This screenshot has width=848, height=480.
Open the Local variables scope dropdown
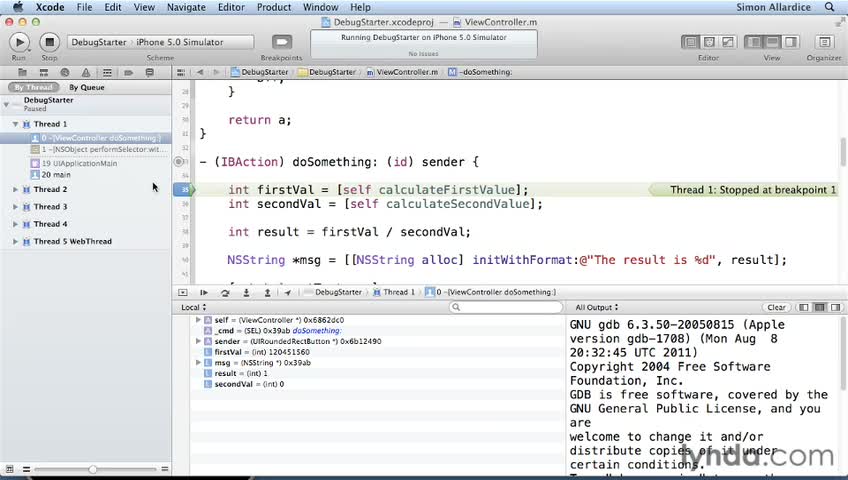(193, 307)
